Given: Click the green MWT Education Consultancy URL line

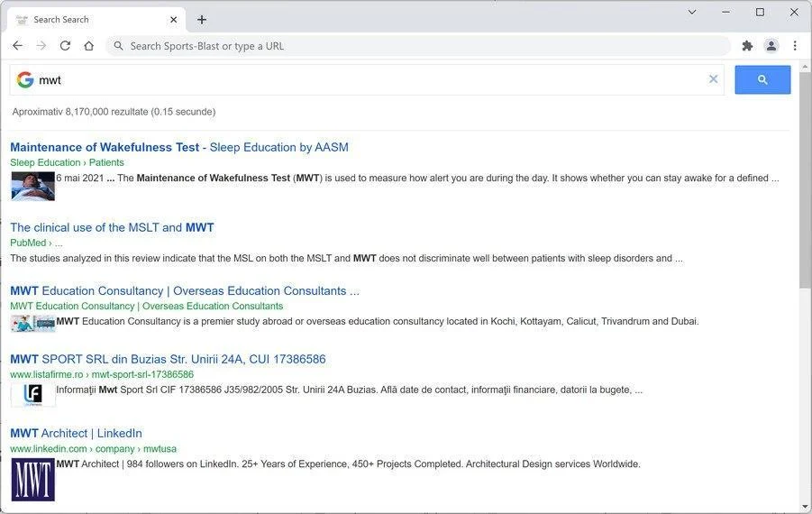Looking at the screenshot, I should click(147, 306).
